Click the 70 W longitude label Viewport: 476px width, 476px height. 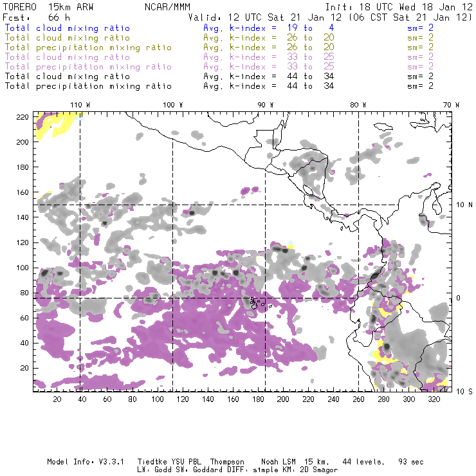(x=452, y=104)
